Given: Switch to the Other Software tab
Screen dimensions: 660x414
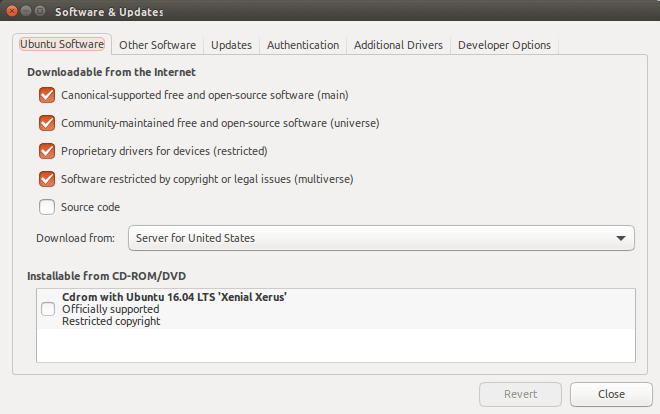Looking at the screenshot, I should click(x=157, y=45).
